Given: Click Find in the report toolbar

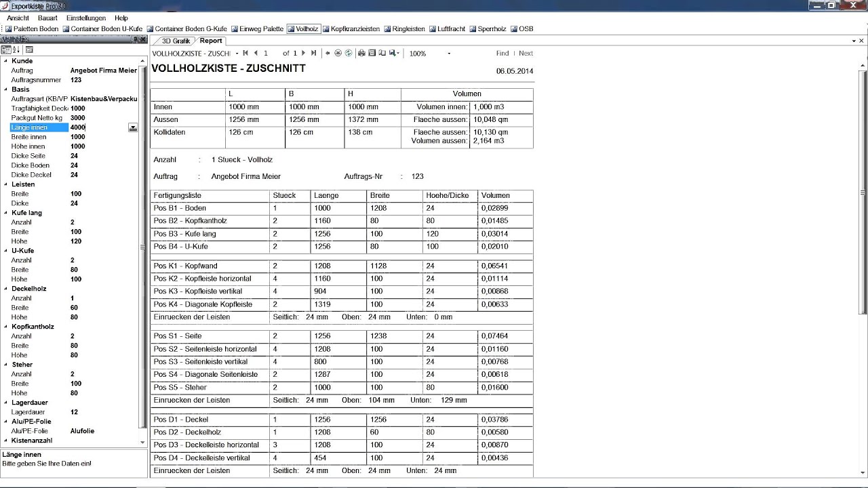Looking at the screenshot, I should [x=502, y=54].
